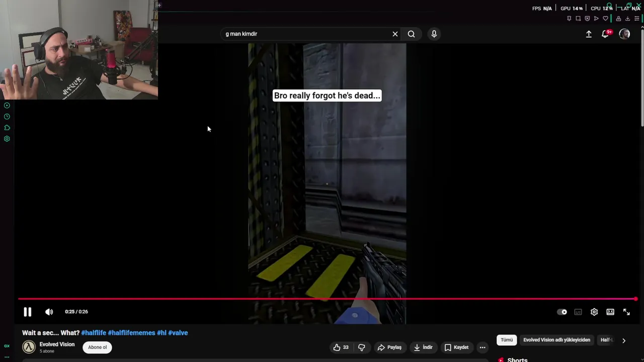
Task: Open the #halflife hashtag link
Action: pyautogui.click(x=94, y=333)
